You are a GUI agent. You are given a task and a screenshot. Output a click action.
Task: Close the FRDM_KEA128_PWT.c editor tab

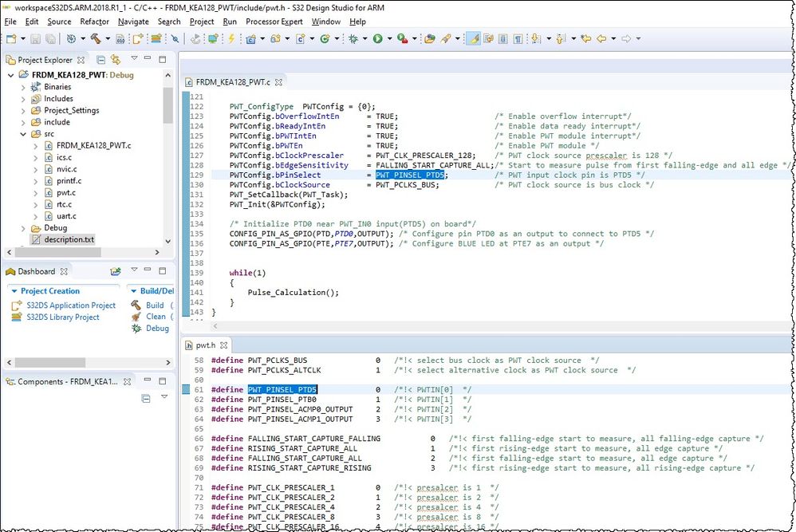click(279, 82)
